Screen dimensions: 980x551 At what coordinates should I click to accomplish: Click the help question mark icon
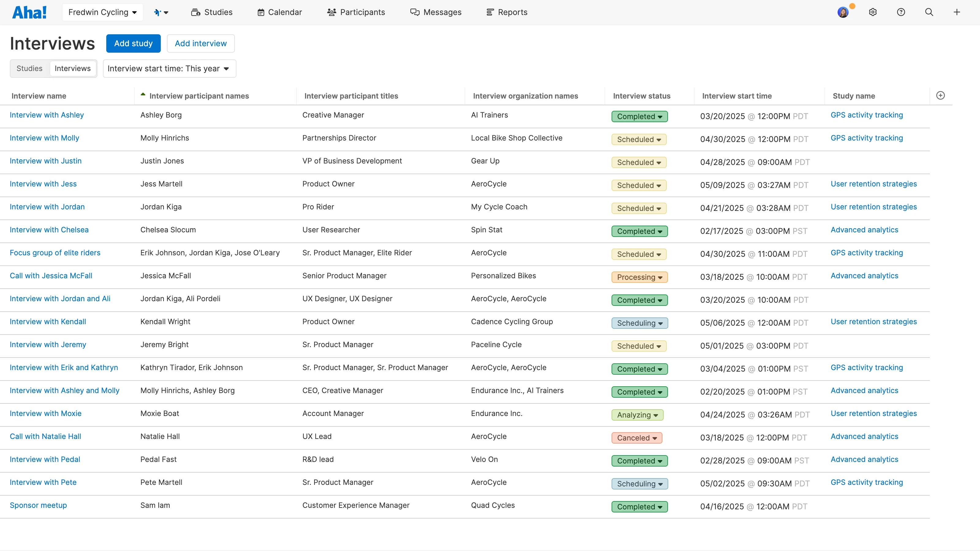click(901, 12)
